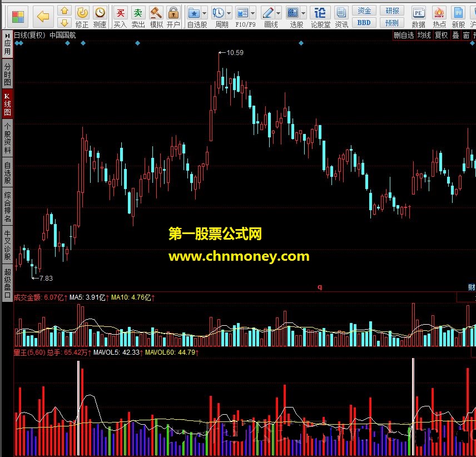The height and width of the screenshot is (457, 476).
Task: Open the 超级盘口 order book tab
Action: click(7, 283)
